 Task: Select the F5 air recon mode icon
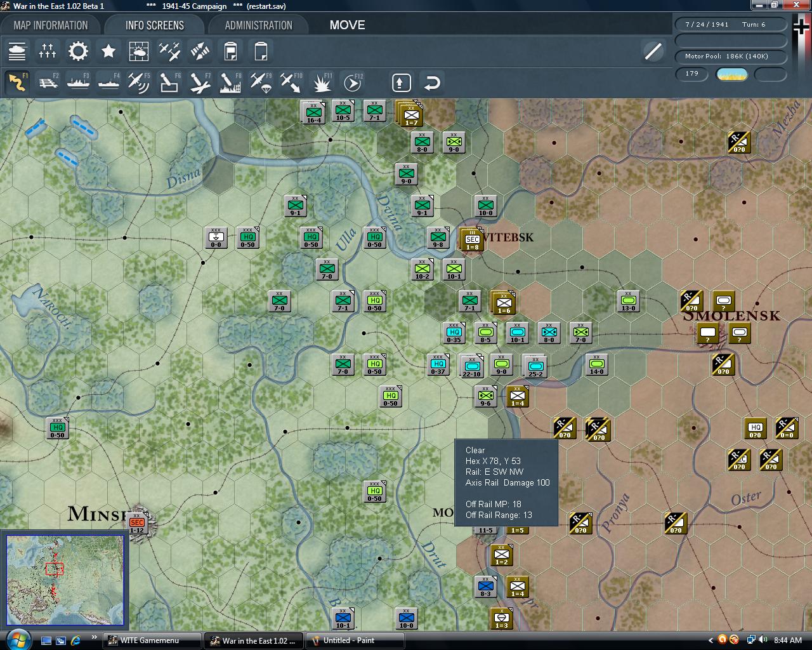[x=139, y=83]
